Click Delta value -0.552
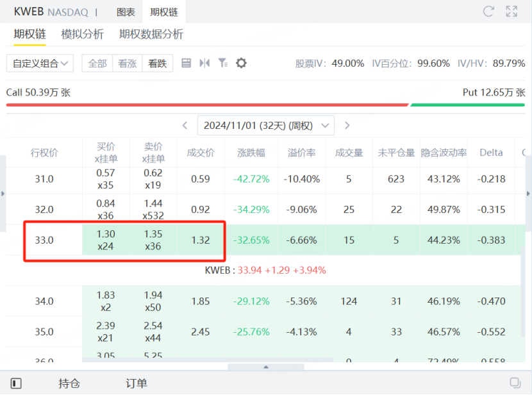 (491, 332)
